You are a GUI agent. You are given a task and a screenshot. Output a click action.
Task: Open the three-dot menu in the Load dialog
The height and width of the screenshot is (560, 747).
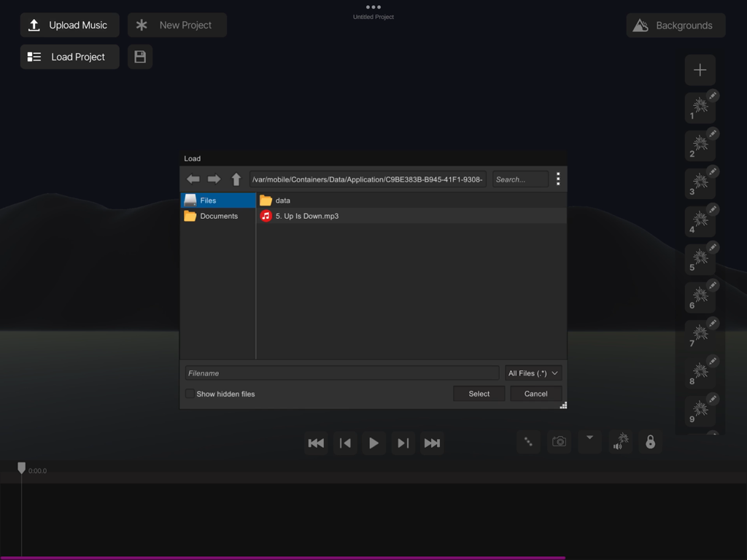558,179
